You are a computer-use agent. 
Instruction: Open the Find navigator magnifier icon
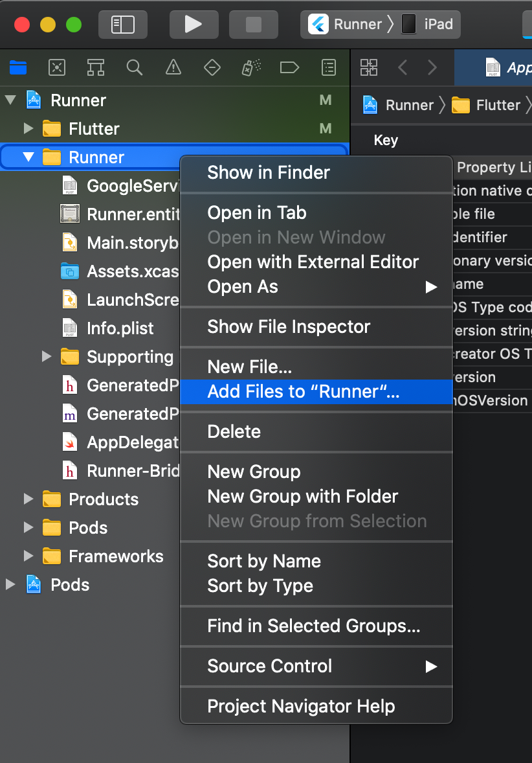134,67
